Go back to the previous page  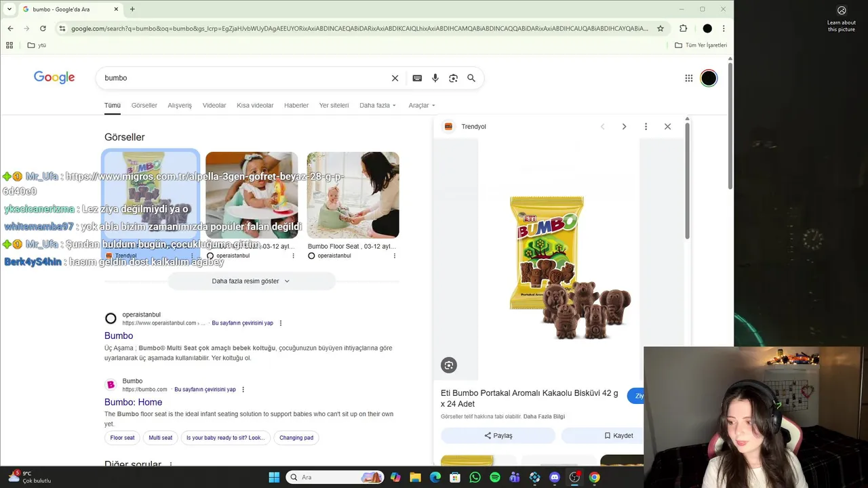pos(10,28)
